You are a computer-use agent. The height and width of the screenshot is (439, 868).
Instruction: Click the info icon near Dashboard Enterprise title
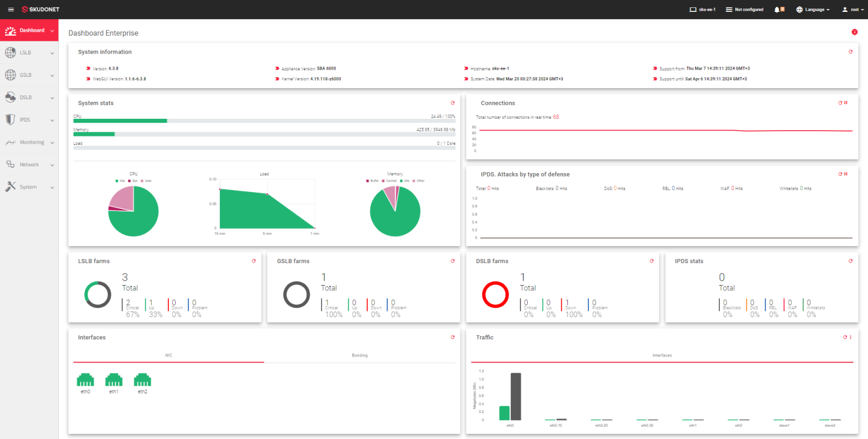[x=854, y=32]
